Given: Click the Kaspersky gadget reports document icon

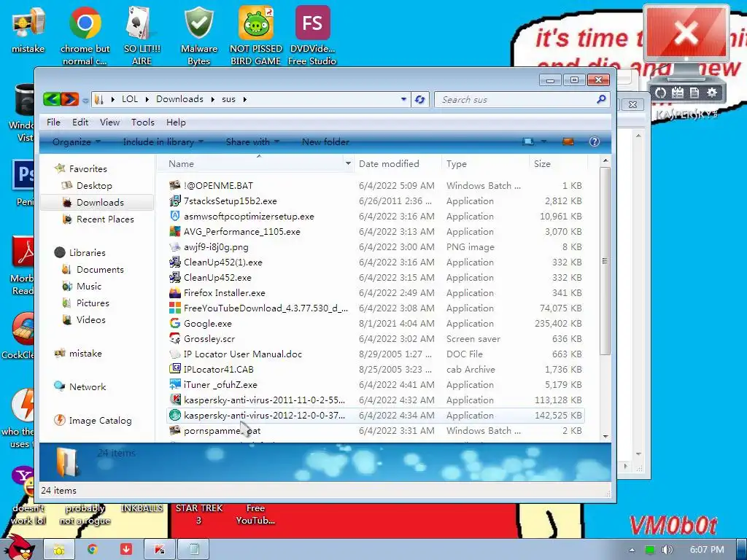Looking at the screenshot, I should [x=694, y=93].
